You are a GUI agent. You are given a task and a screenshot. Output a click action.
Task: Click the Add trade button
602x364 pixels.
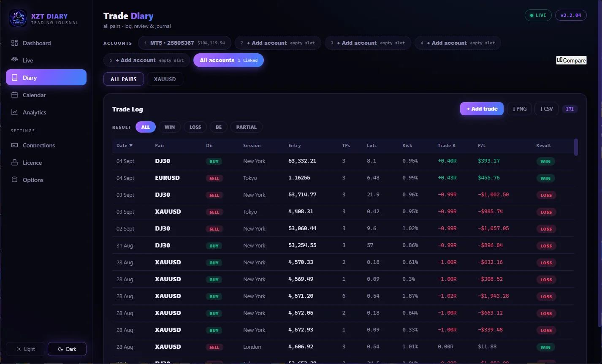pyautogui.click(x=482, y=109)
